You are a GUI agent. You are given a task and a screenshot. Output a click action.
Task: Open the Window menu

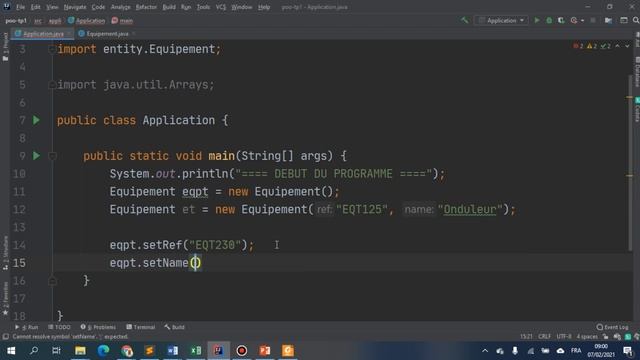(242, 7)
